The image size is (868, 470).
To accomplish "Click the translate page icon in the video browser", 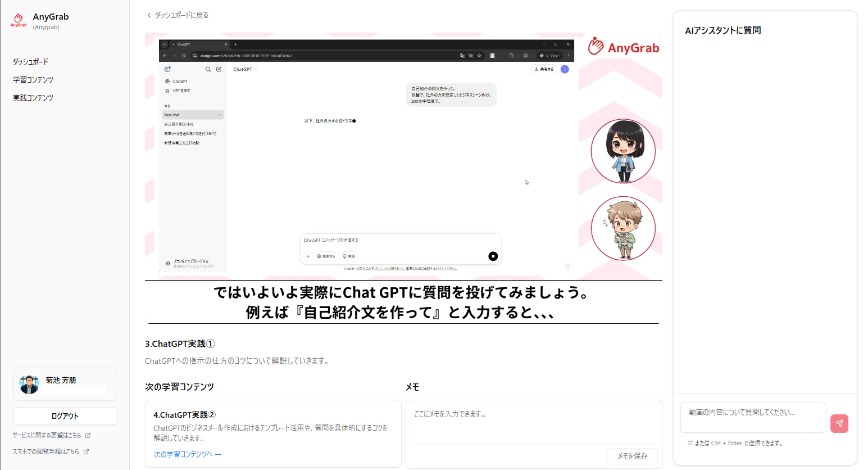I will (462, 56).
